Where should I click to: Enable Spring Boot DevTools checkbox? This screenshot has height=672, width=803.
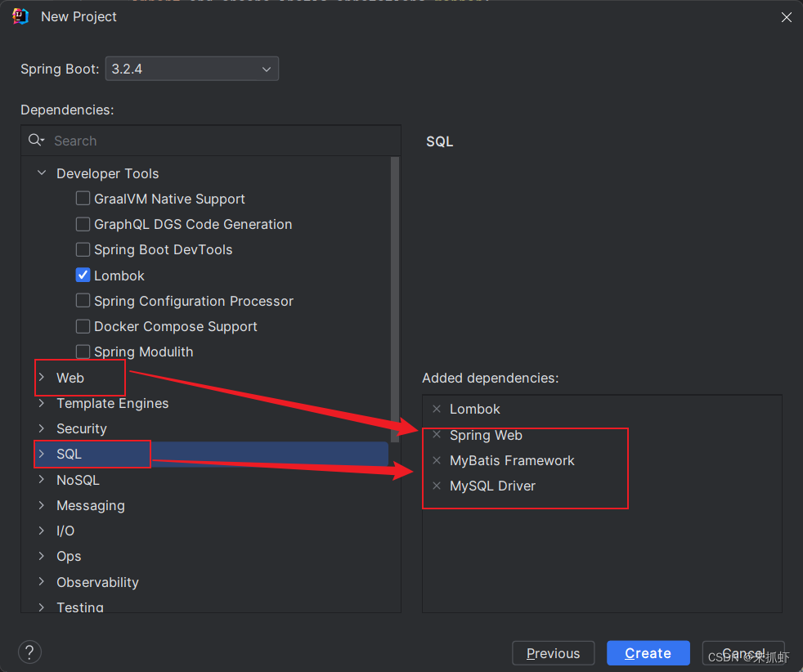pyautogui.click(x=83, y=249)
